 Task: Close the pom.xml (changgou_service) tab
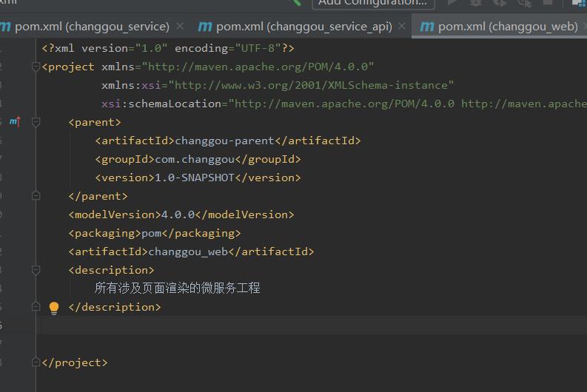pyautogui.click(x=180, y=26)
